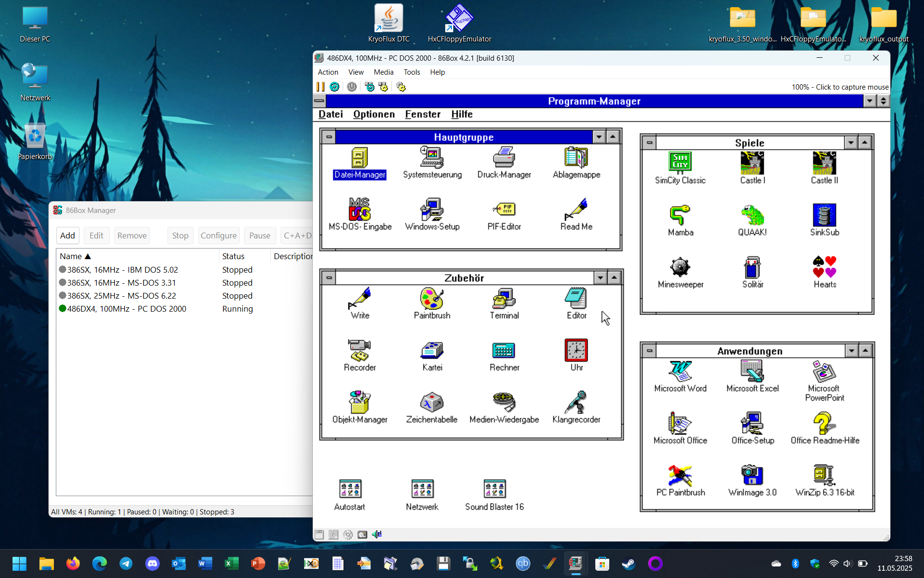Click volume icon in system tray
The image size is (924, 578).
click(847, 563)
